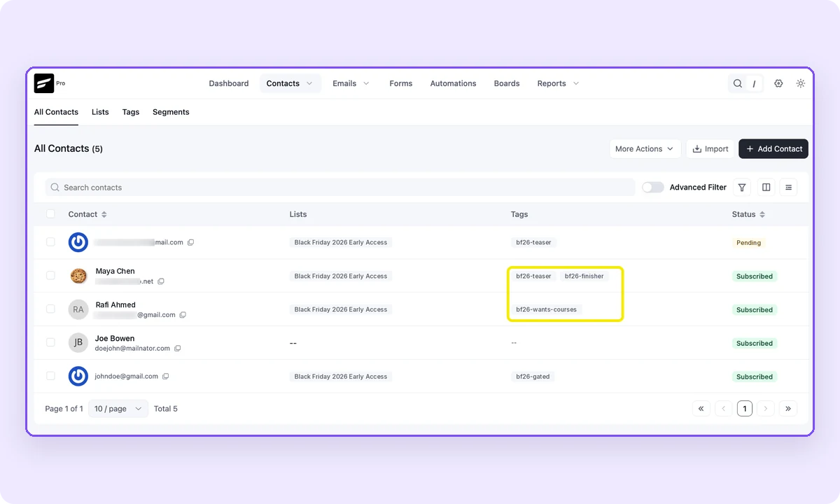Open the Boards menu
The image size is (840, 504).
point(507,83)
